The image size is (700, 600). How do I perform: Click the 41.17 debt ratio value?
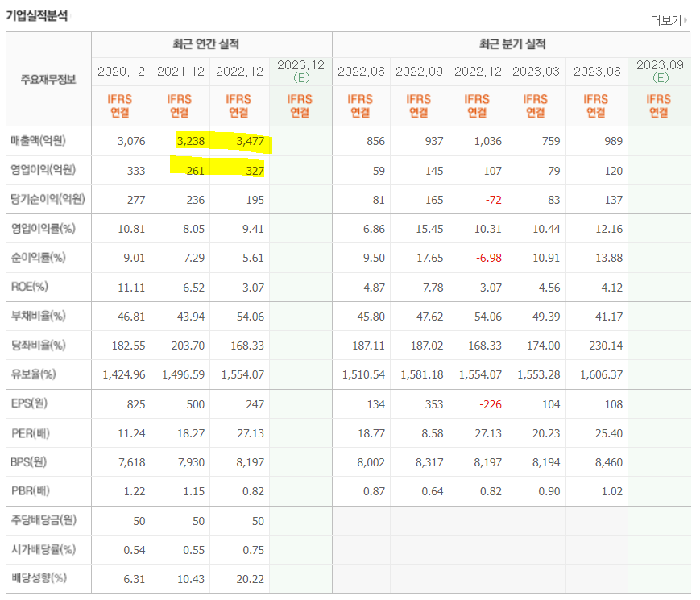tap(609, 317)
